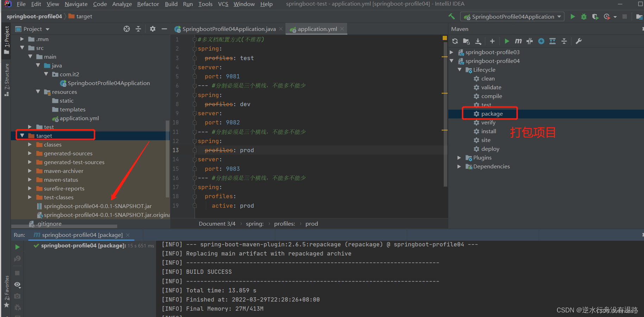644x317 pixels.
Task: Add Maven project with plus icon
Action: [x=492, y=41]
